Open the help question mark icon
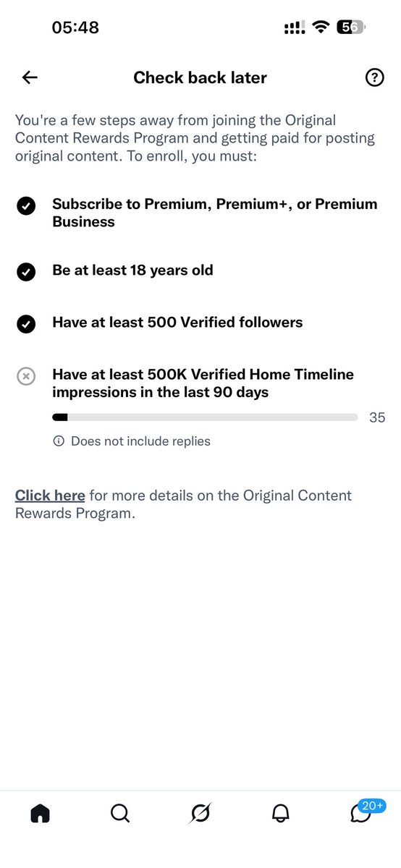 point(374,78)
